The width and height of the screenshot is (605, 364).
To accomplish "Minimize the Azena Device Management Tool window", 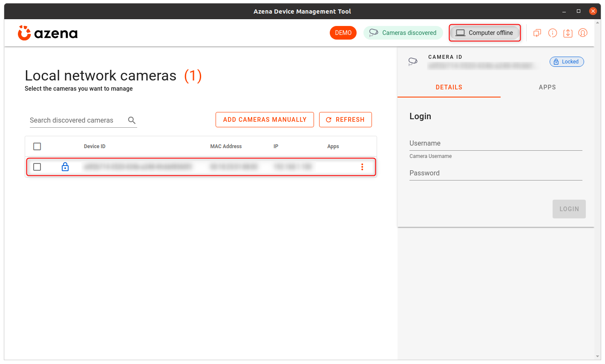I will point(564,11).
